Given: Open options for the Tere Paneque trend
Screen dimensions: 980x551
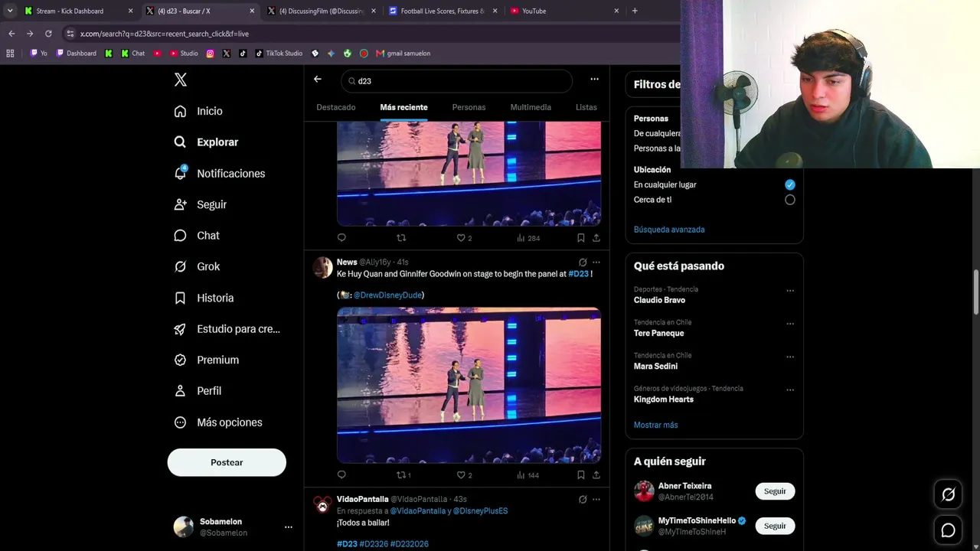Looking at the screenshot, I should coord(790,324).
